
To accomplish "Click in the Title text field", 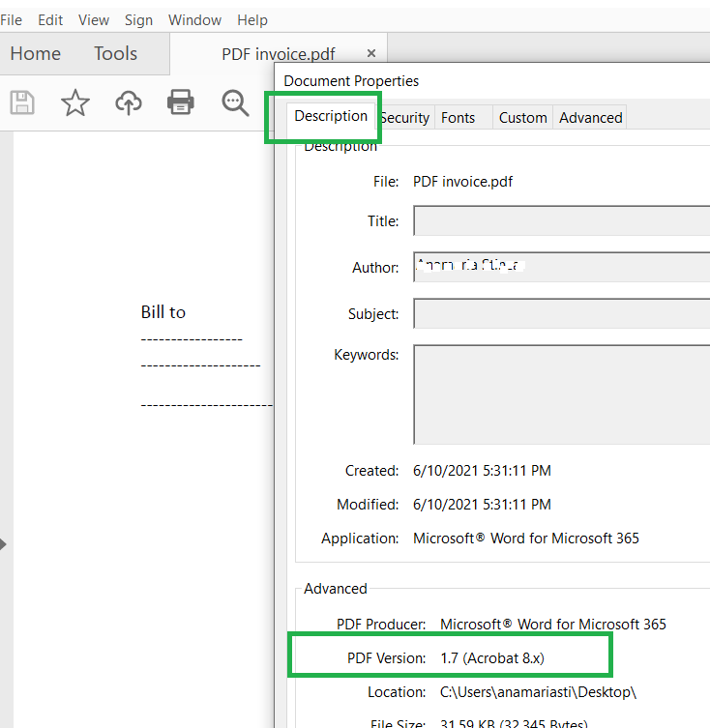I will pos(561,220).
